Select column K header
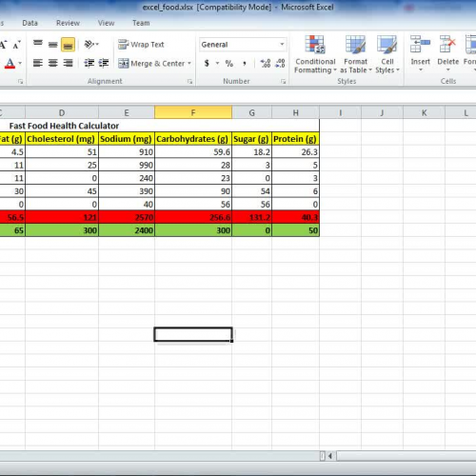476x476 pixels. 425,112
